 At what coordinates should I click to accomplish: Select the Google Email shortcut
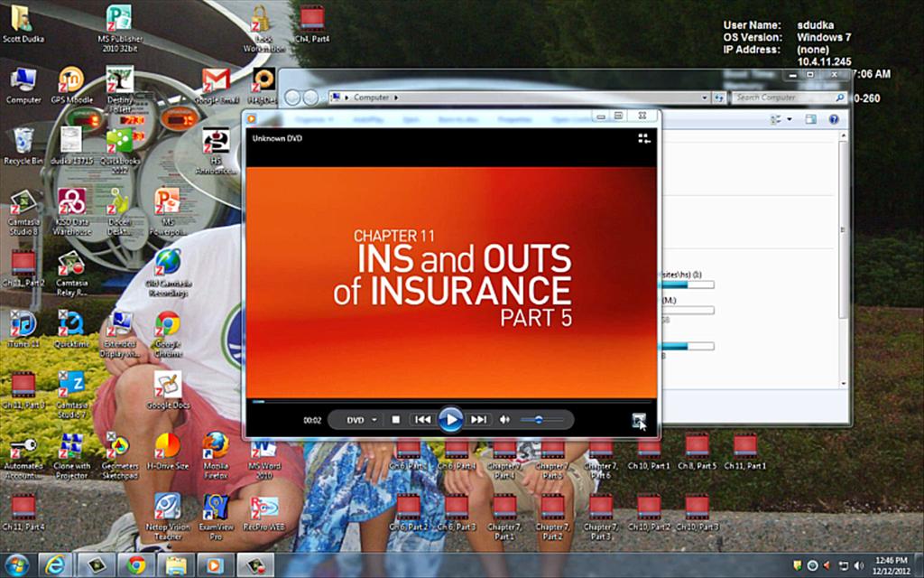click(x=216, y=86)
